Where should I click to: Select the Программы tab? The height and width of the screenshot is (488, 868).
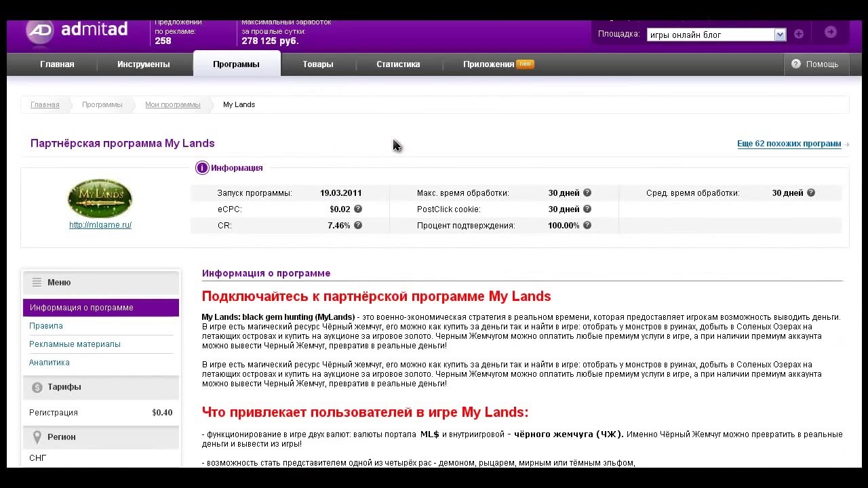pos(236,64)
